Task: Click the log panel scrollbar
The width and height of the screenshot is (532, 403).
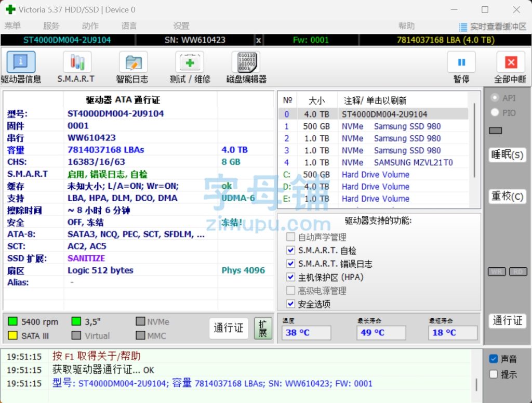Action: pyautogui.click(x=476, y=385)
